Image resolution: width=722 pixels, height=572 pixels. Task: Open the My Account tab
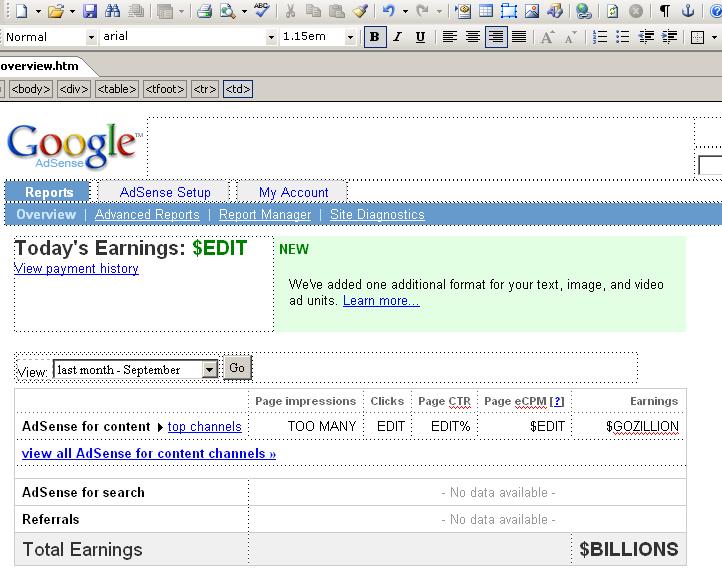(x=294, y=192)
